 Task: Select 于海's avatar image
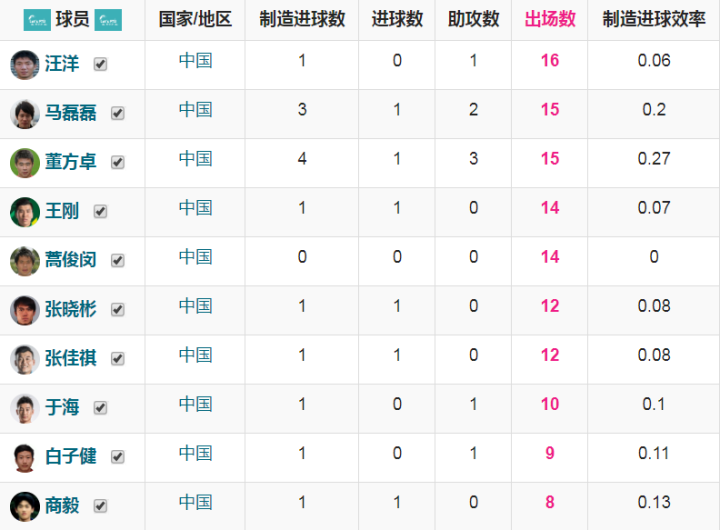pos(24,407)
